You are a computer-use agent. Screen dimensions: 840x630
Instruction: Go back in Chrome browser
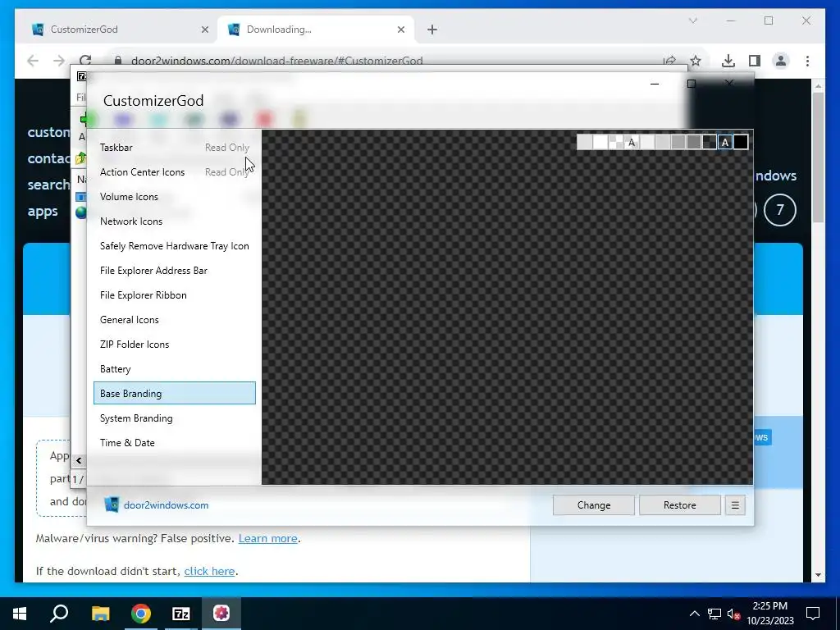pyautogui.click(x=33, y=61)
